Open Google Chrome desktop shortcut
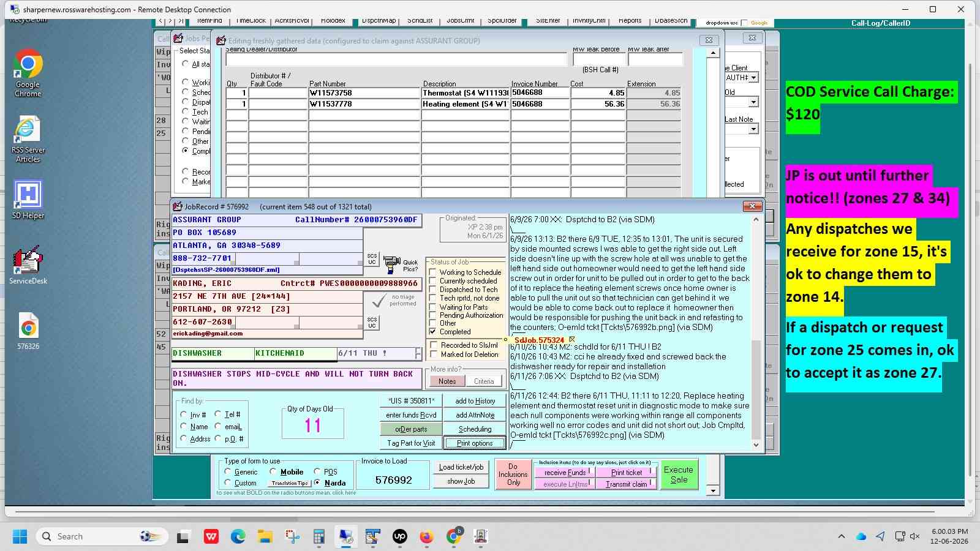Screen dimensions: 980x551 coord(28,73)
